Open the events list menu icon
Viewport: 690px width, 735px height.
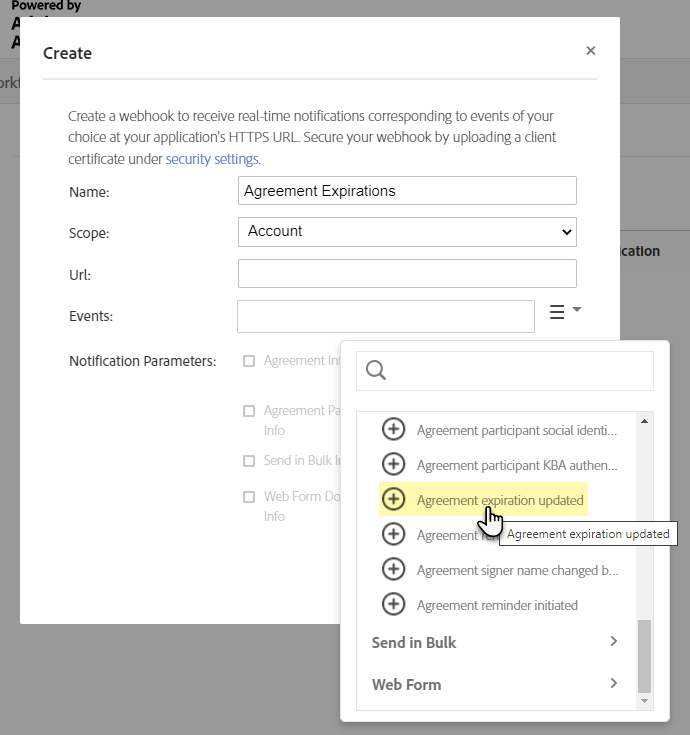click(564, 313)
